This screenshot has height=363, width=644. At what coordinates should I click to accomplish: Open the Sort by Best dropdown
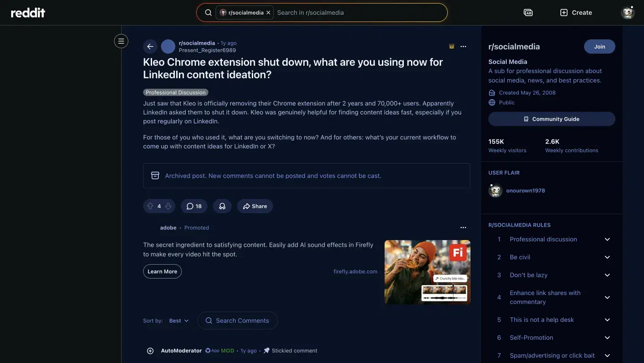179,321
